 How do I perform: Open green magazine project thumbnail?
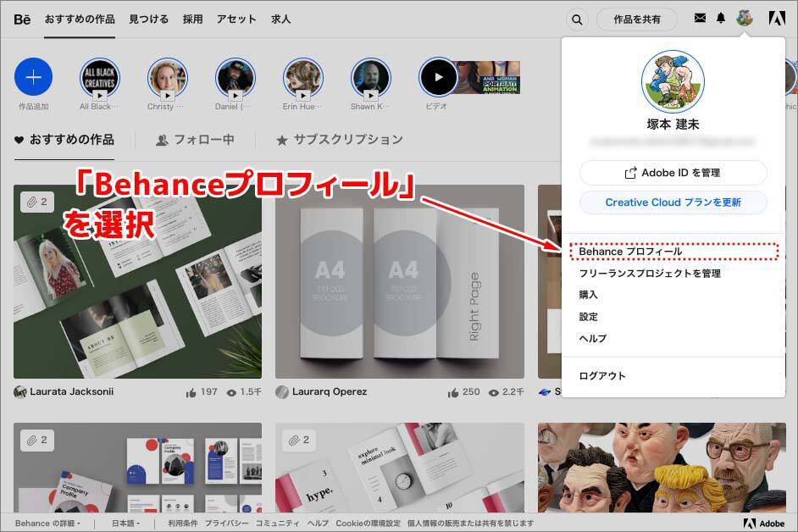click(x=138, y=281)
